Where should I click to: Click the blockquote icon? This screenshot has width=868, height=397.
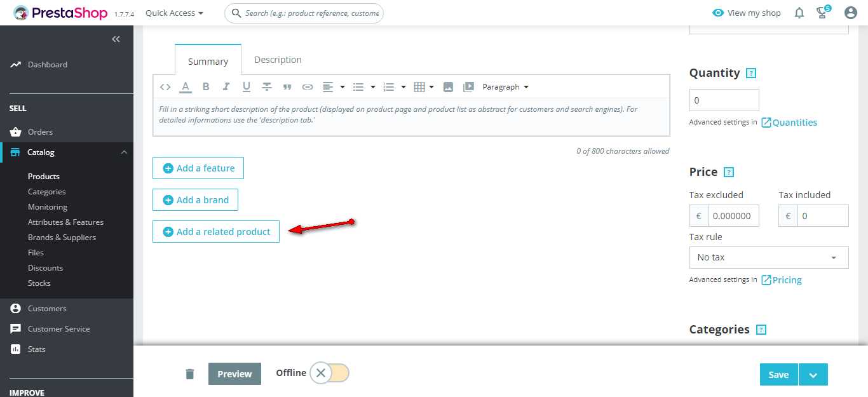[x=287, y=87]
